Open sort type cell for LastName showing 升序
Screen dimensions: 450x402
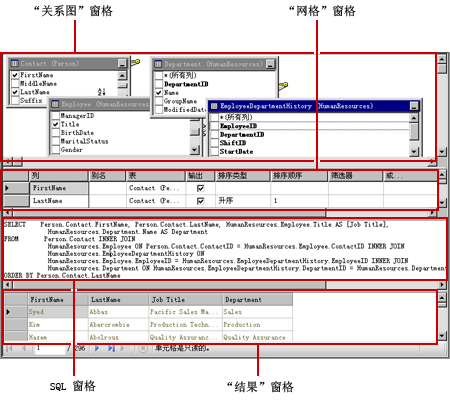(243, 201)
